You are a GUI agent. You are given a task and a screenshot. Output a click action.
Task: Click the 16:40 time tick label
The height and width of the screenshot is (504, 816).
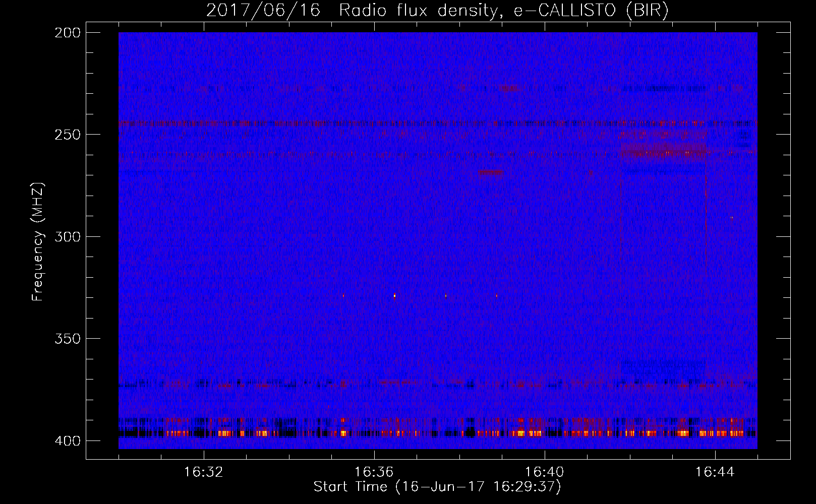click(545, 472)
